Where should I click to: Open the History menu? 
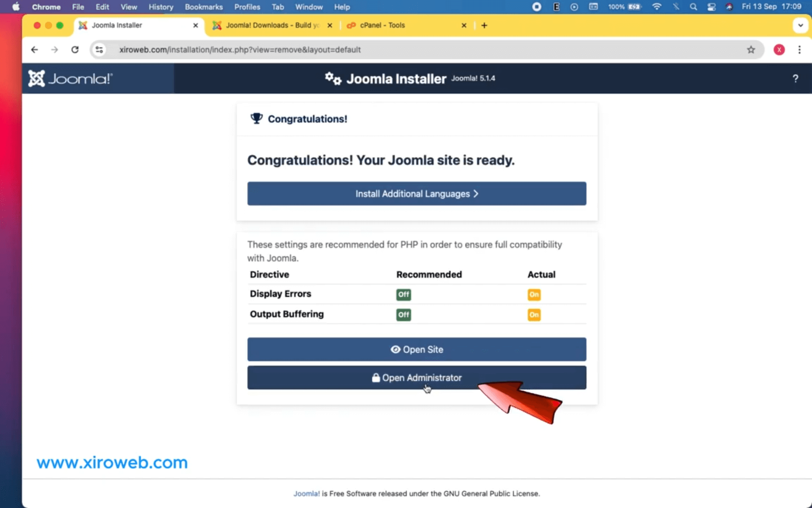tap(161, 7)
